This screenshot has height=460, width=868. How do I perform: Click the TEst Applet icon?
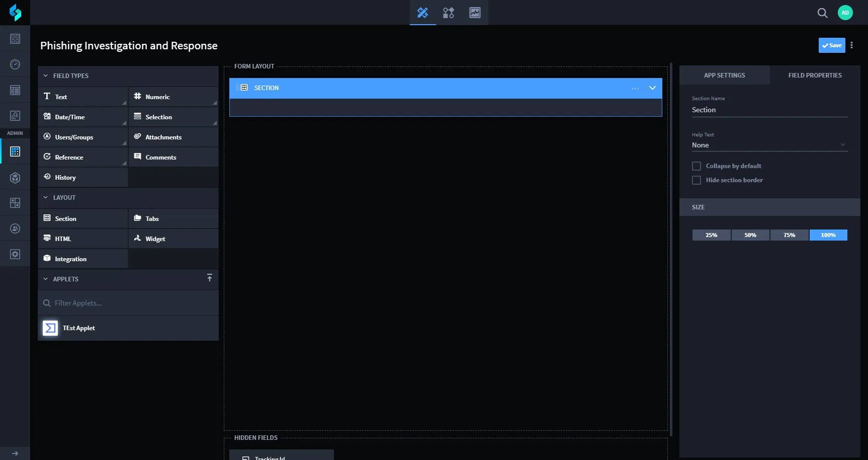tap(50, 328)
